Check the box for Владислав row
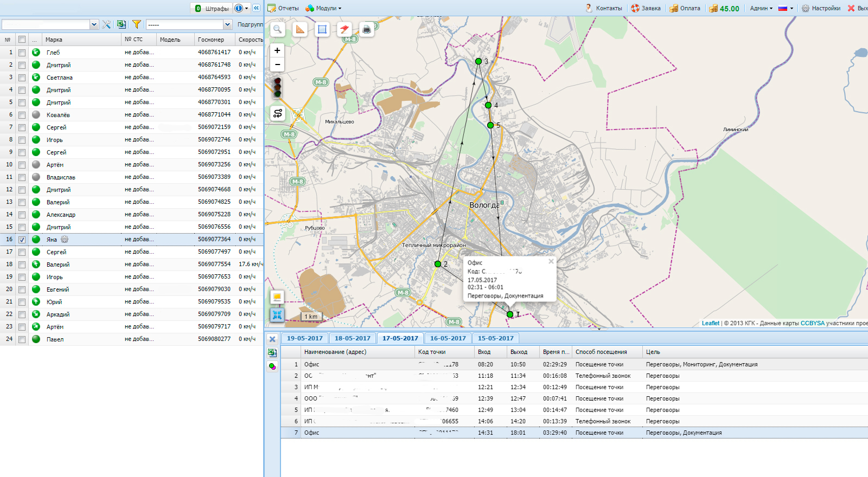Viewport: 868px width, 477px height. point(22,177)
